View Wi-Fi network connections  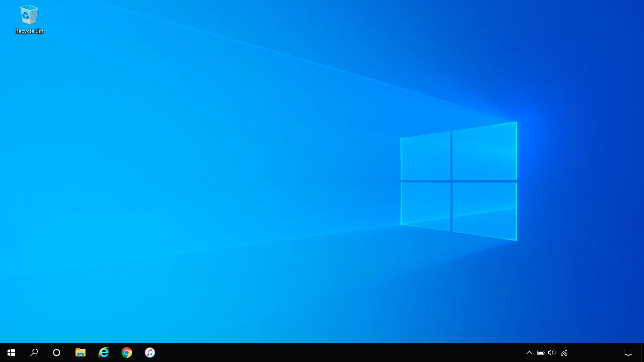point(563,352)
